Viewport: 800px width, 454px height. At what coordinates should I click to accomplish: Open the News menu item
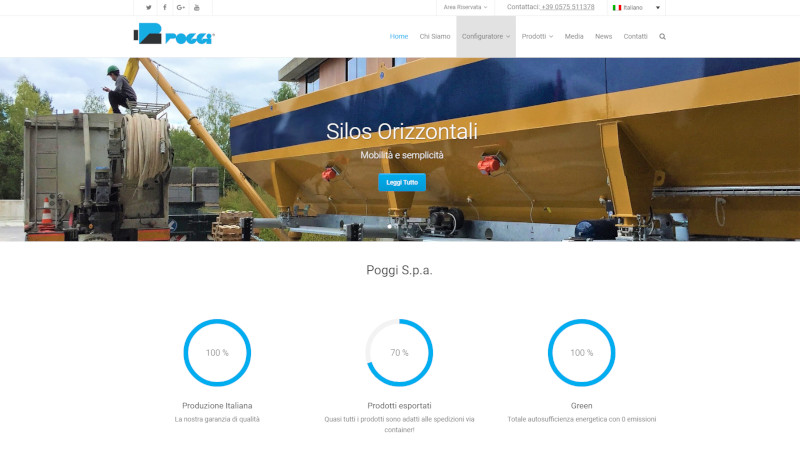click(x=604, y=37)
